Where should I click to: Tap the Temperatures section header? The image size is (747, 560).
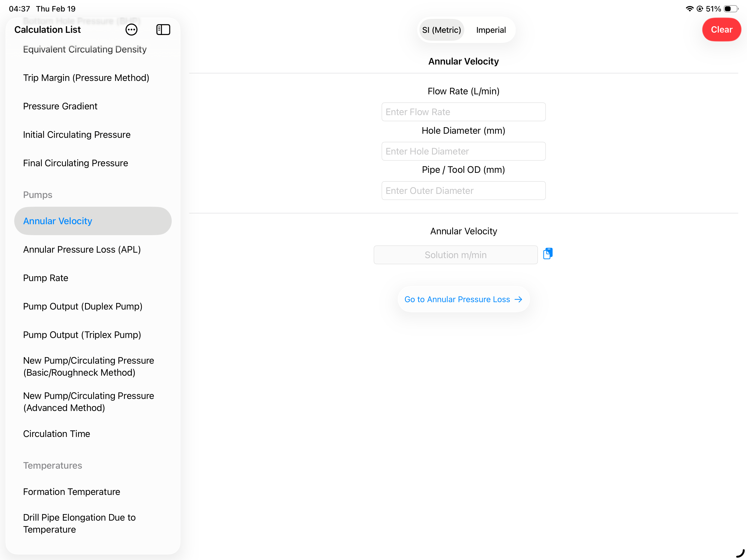(52, 465)
